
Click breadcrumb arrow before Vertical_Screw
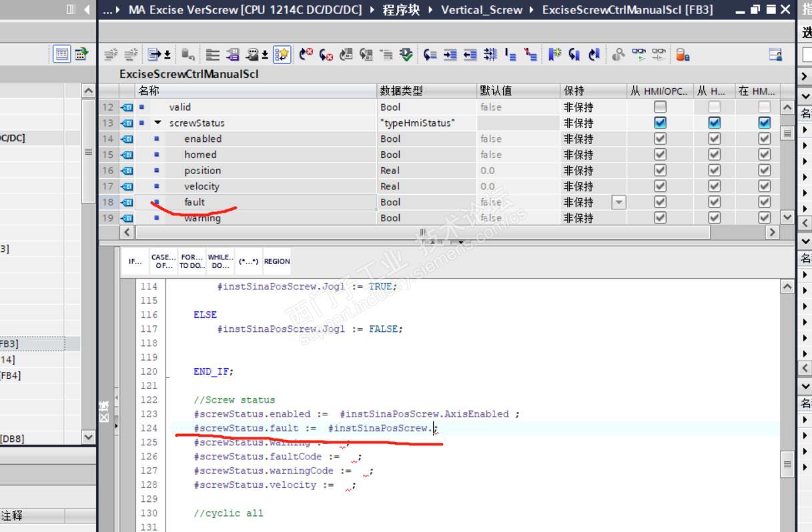[432, 10]
